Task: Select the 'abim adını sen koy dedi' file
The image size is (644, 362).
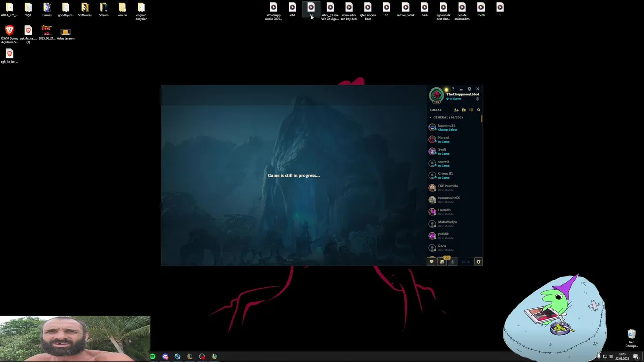Action: click(x=349, y=11)
